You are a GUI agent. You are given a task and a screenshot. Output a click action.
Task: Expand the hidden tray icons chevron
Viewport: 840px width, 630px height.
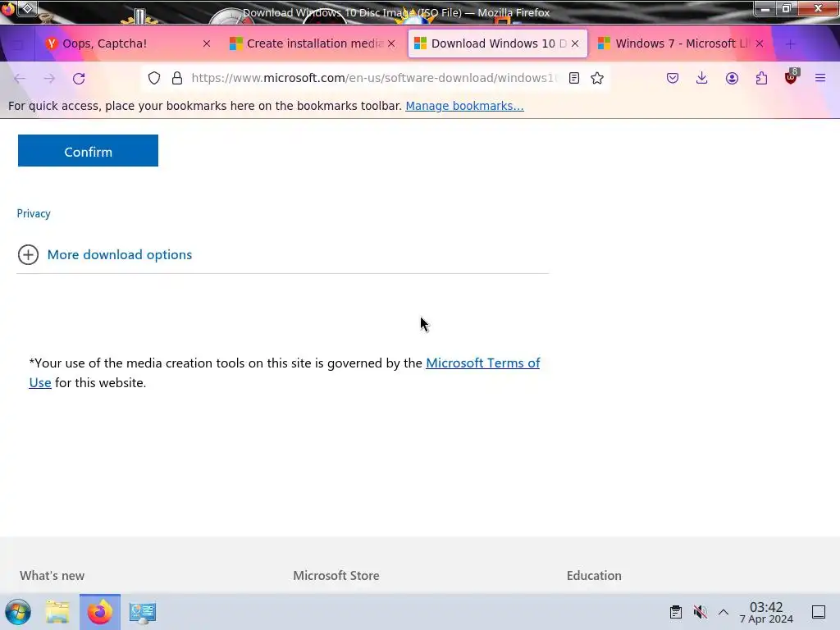click(724, 612)
